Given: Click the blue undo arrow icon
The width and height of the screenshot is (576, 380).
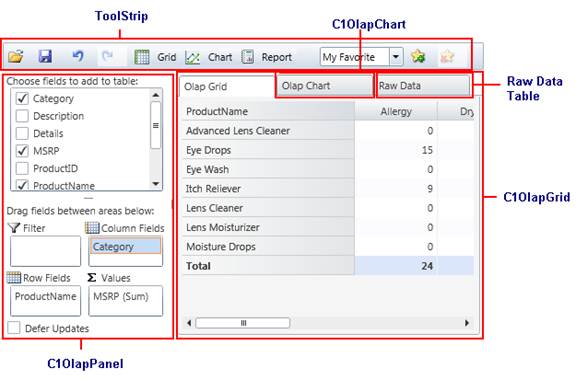Looking at the screenshot, I should pyautogui.click(x=78, y=56).
